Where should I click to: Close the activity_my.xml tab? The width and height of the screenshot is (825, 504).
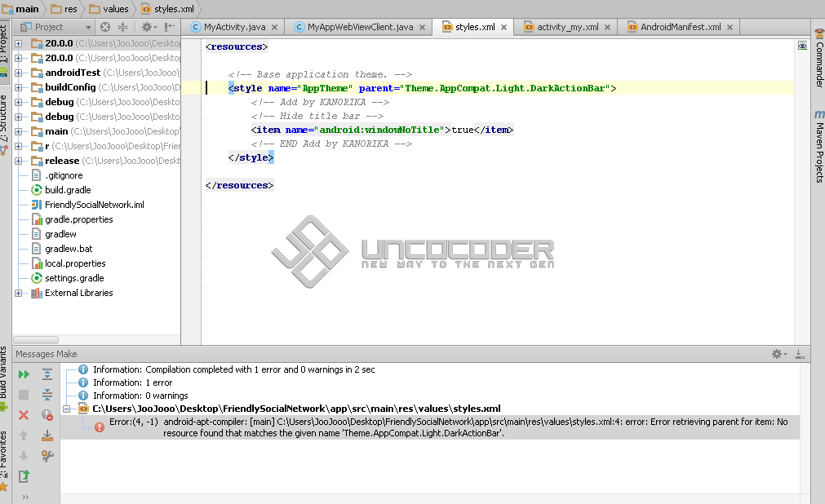coord(607,28)
